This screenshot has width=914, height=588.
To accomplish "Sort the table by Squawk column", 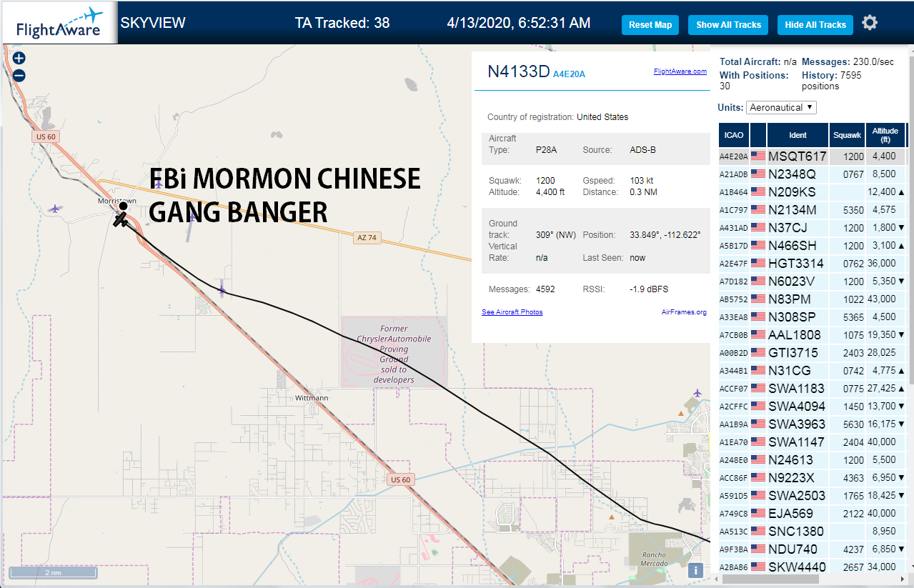I will (848, 135).
